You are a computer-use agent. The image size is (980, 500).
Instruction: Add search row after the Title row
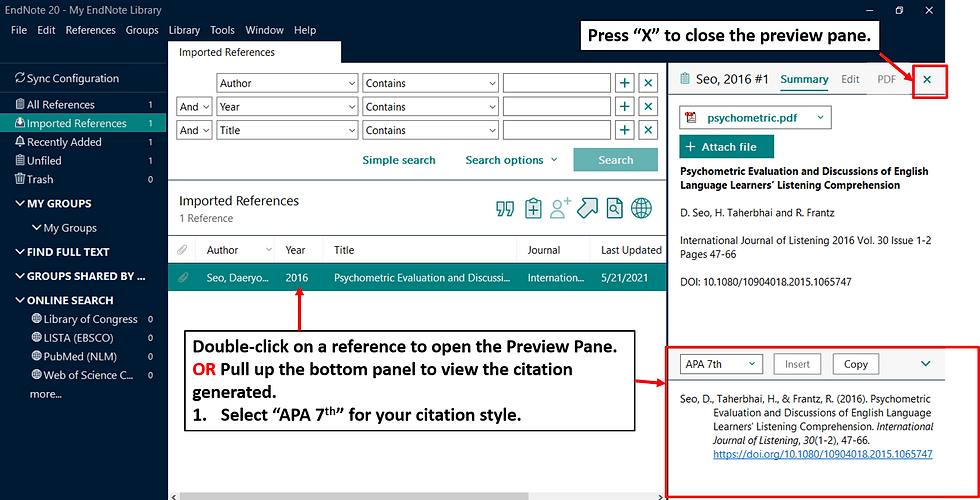[624, 130]
